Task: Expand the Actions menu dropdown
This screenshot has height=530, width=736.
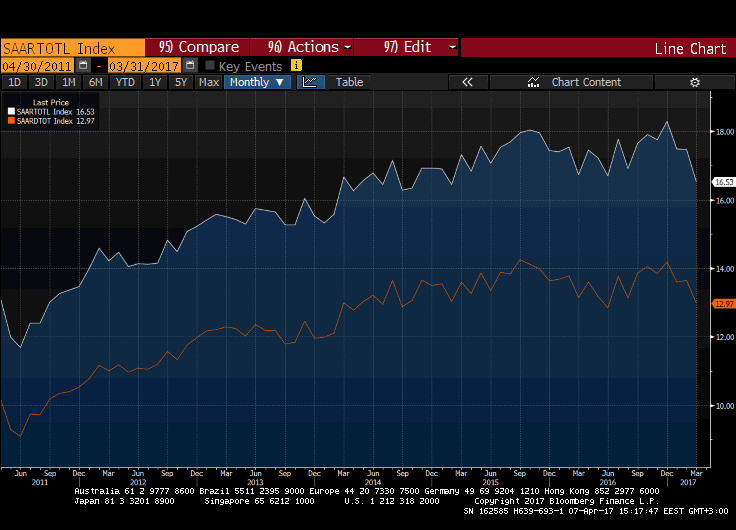Action: (309, 47)
